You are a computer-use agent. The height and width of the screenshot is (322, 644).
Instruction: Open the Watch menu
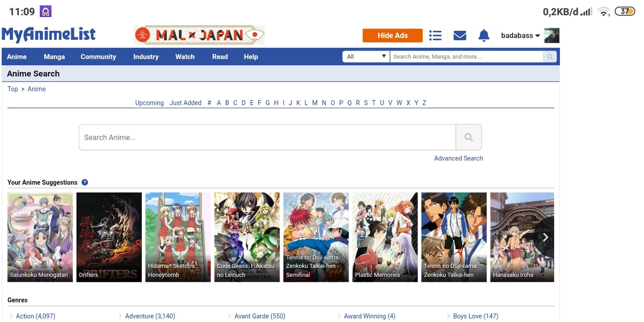[x=185, y=56]
